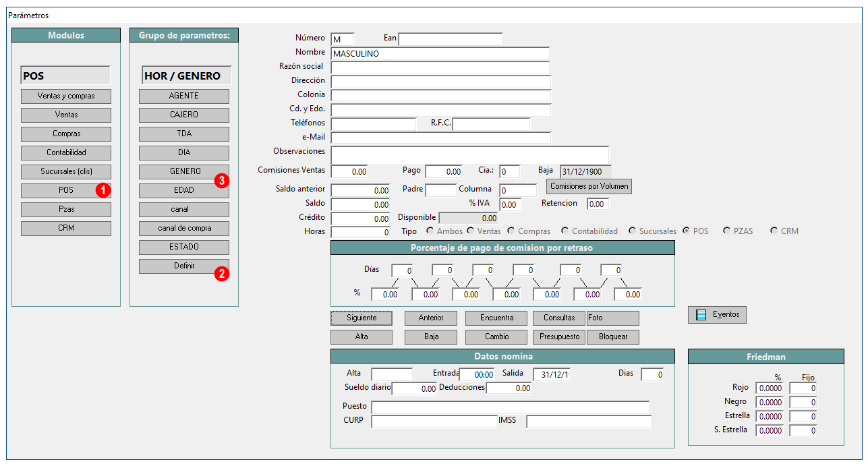This screenshot has height=466, width=868.
Task: Click the Puesto input field
Action: coord(511,408)
